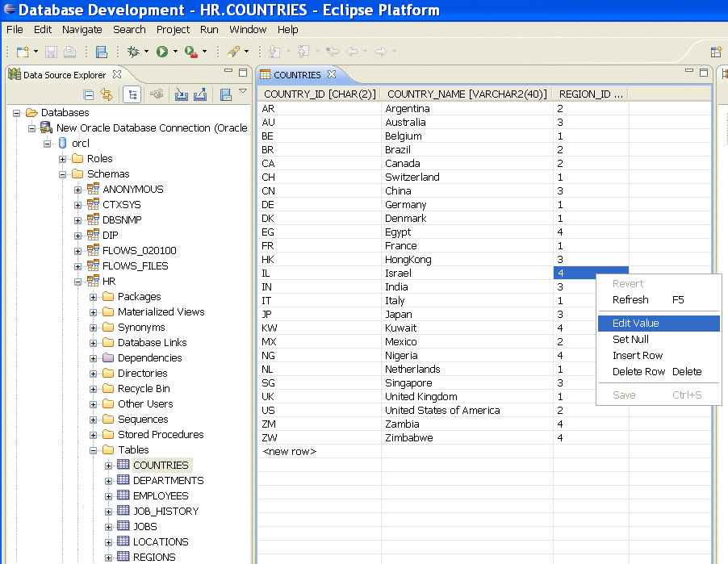Click the Save floppy disk icon

(51, 52)
